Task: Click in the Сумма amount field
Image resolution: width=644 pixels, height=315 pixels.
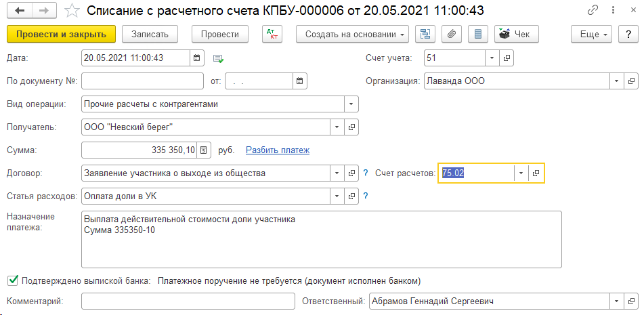Action: coord(139,150)
